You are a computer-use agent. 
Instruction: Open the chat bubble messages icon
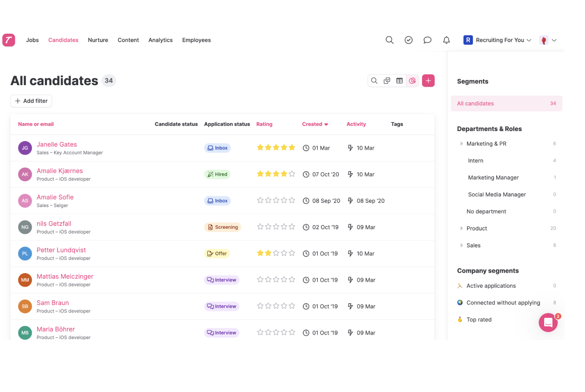coord(428,40)
